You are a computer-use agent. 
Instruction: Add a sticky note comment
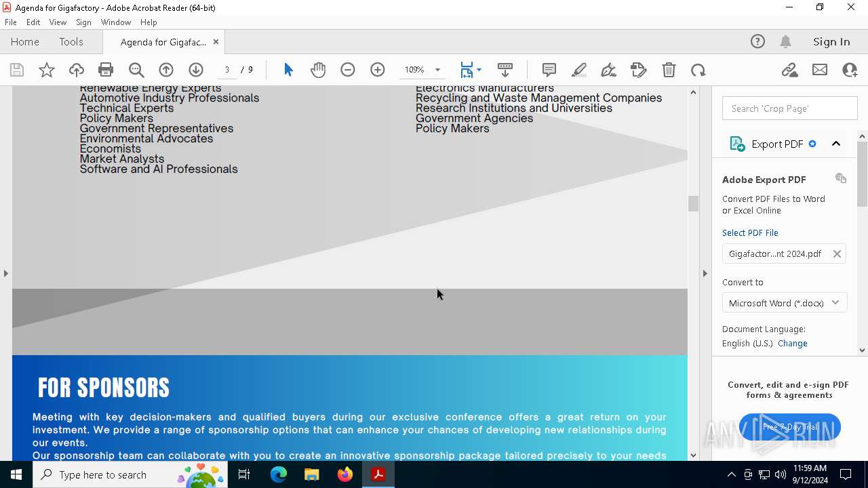(549, 70)
